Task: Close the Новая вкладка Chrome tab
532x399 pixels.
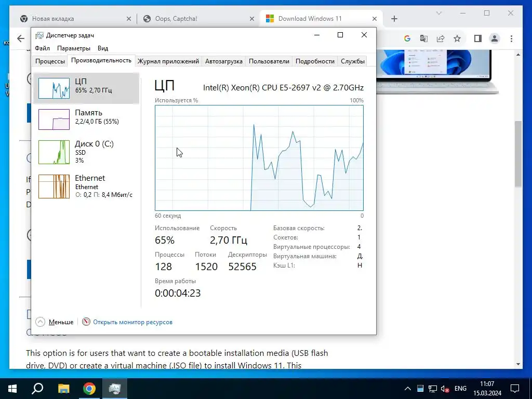Action: click(x=129, y=19)
